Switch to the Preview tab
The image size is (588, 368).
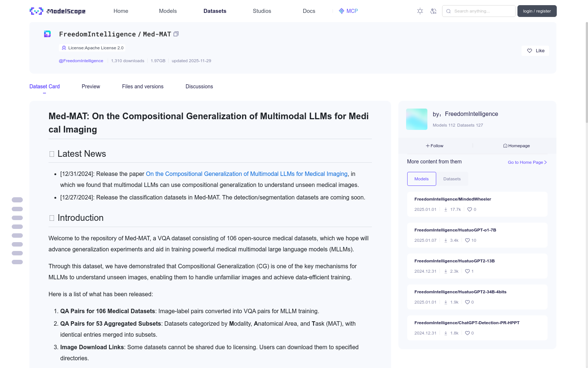click(x=91, y=86)
